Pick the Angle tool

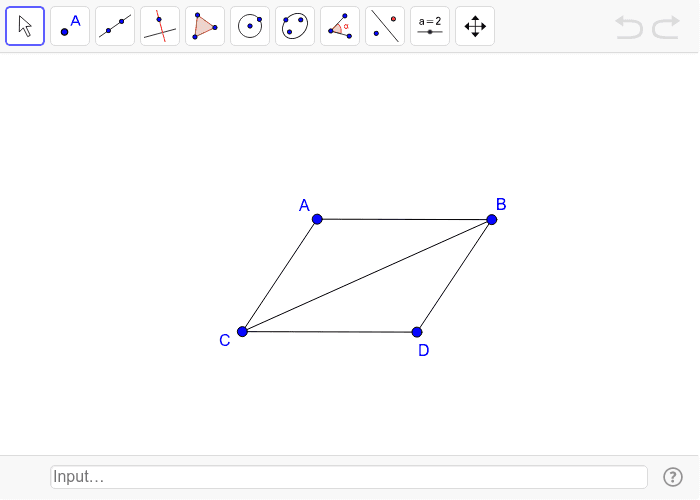[340, 26]
